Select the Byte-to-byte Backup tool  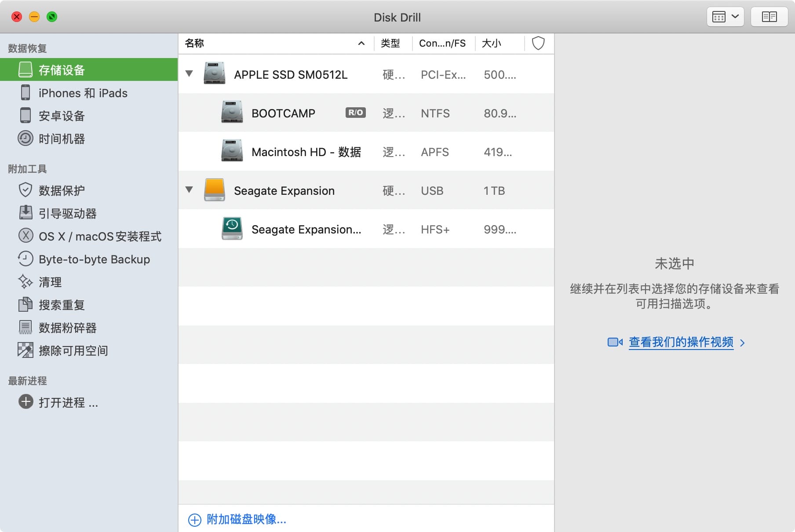94,259
